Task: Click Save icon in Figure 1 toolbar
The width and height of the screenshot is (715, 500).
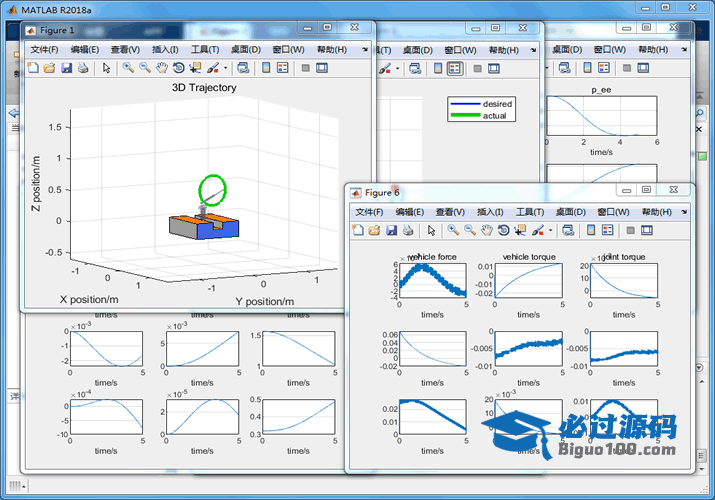Action: pyautogui.click(x=67, y=68)
